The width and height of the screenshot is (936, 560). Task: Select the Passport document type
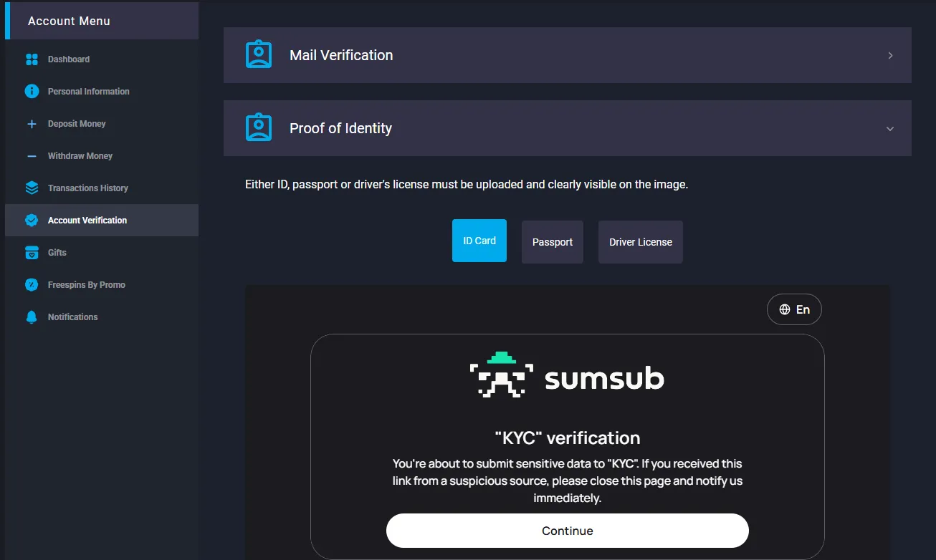[x=553, y=242]
